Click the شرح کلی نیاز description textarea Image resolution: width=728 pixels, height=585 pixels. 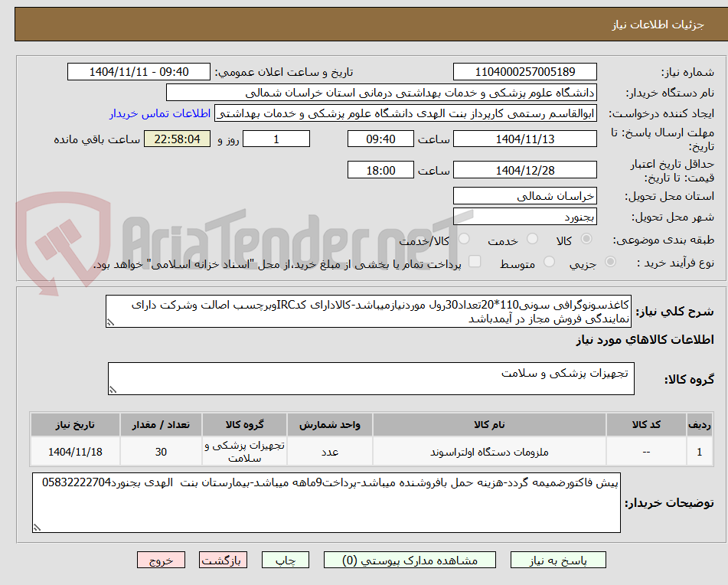pyautogui.click(x=369, y=312)
